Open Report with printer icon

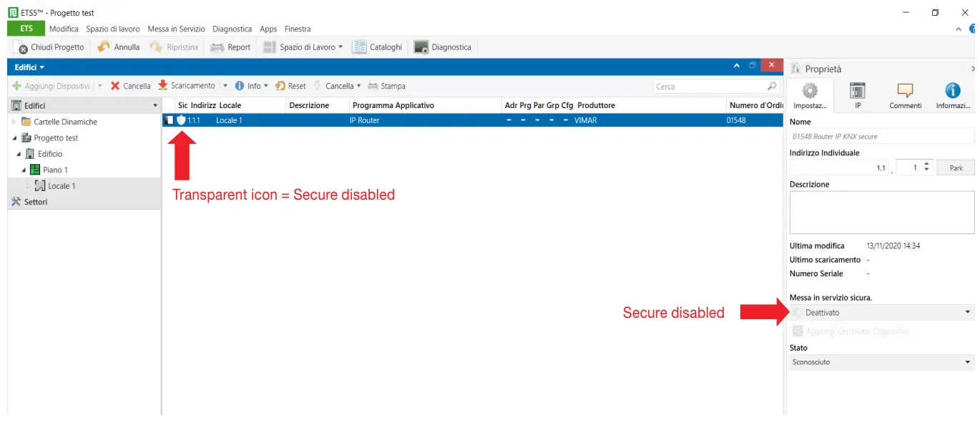click(x=230, y=47)
